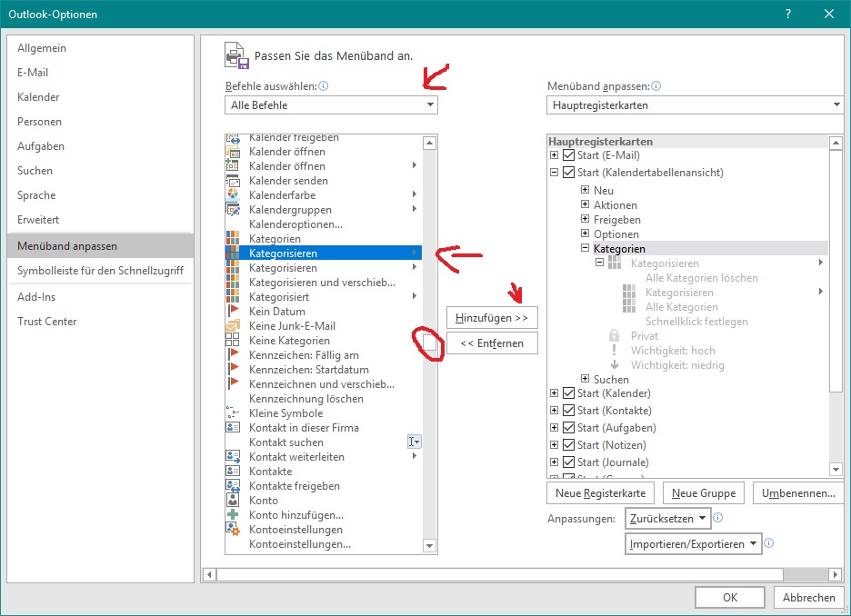Screen dimensions: 851x616
Task: Toggle Start (Journale) checkbox
Action: (x=569, y=462)
